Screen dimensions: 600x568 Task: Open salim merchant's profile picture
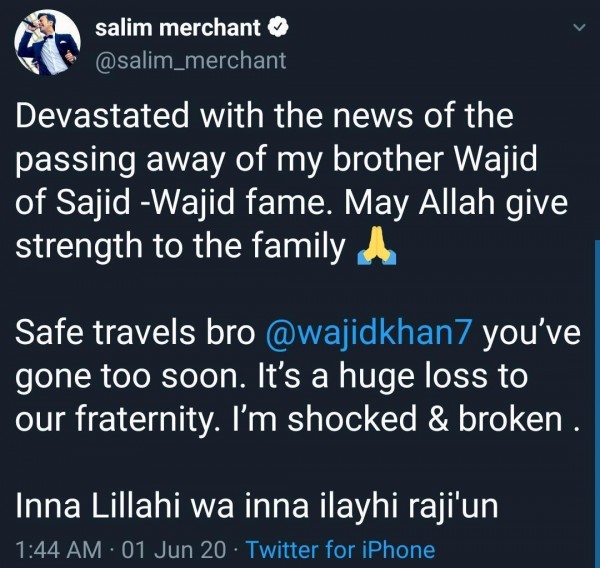pyautogui.click(x=47, y=42)
